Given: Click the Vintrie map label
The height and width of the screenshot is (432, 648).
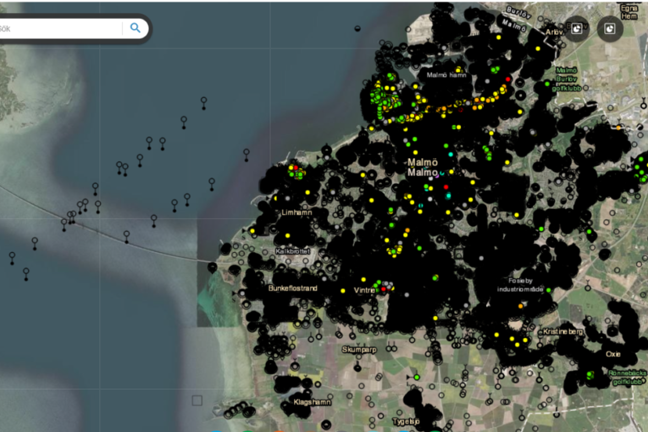Looking at the screenshot, I should point(364,290).
